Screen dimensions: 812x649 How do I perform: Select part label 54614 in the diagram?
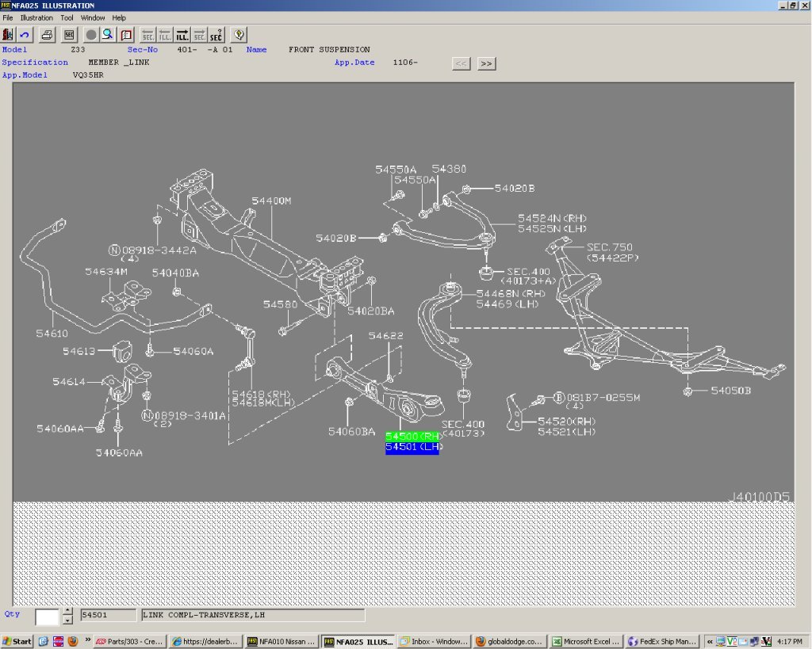pos(68,382)
